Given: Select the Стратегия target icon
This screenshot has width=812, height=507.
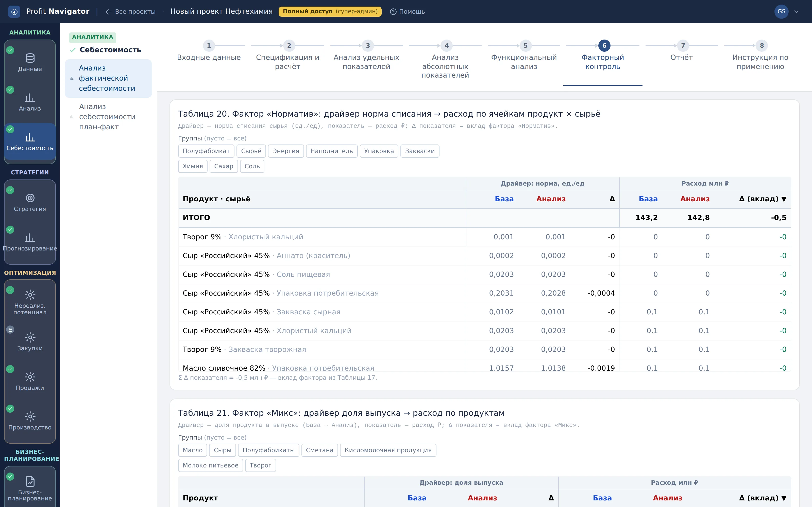Looking at the screenshot, I should pos(30,198).
